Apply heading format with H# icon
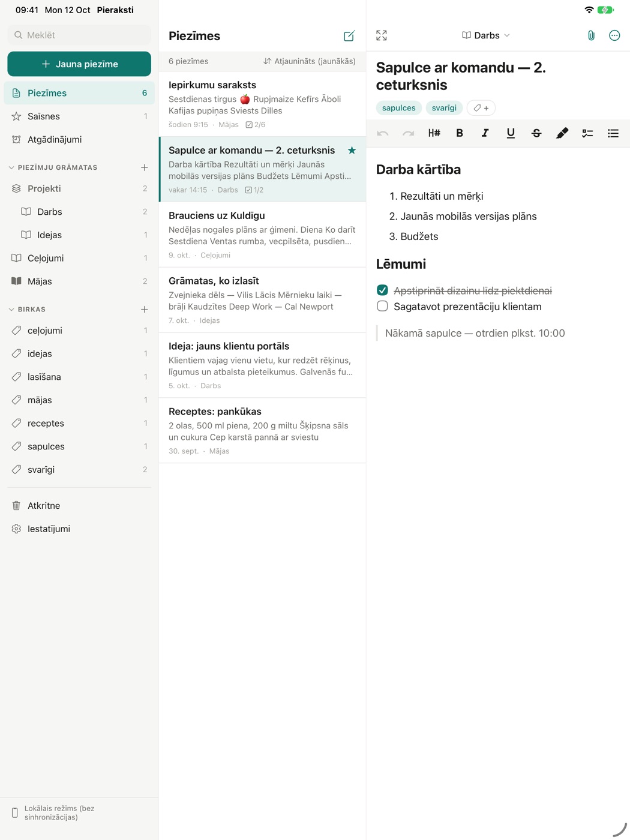630x840 pixels. tap(434, 133)
